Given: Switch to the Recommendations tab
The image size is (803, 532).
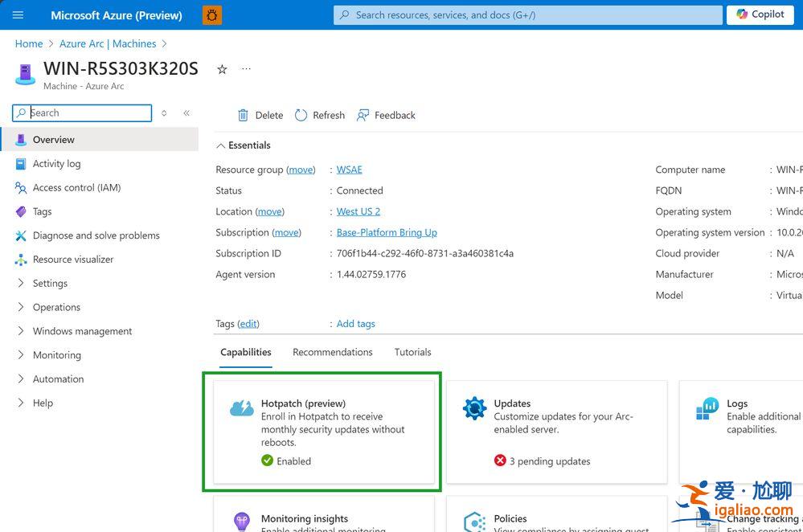Looking at the screenshot, I should click(x=333, y=352).
